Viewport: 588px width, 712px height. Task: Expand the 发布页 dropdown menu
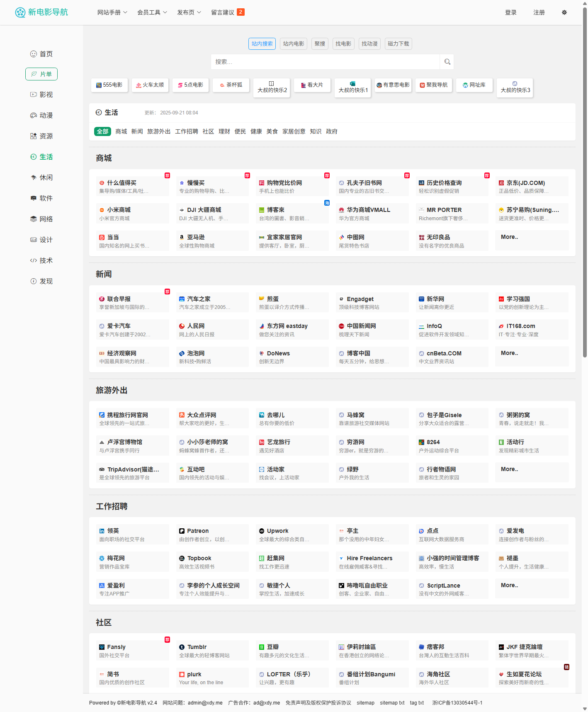point(189,12)
